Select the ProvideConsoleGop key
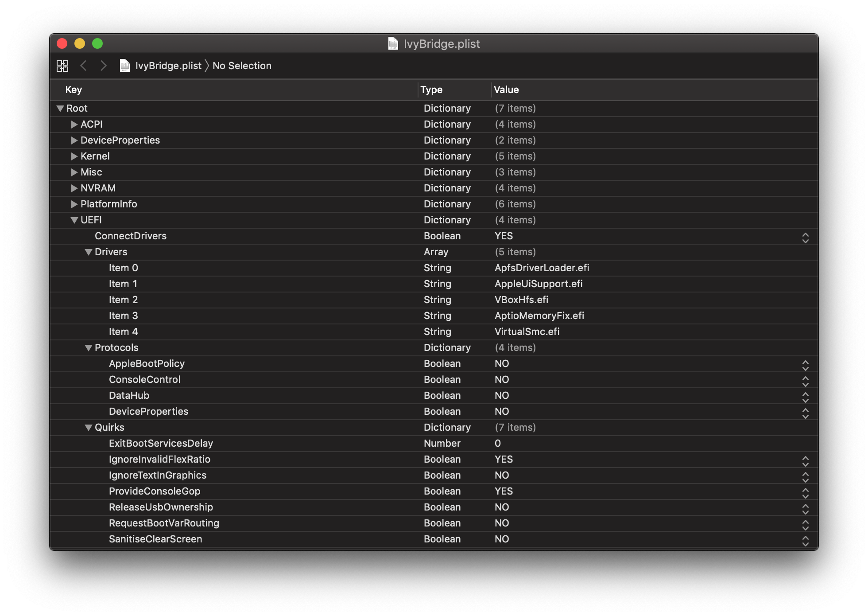This screenshot has height=616, width=868. (155, 491)
